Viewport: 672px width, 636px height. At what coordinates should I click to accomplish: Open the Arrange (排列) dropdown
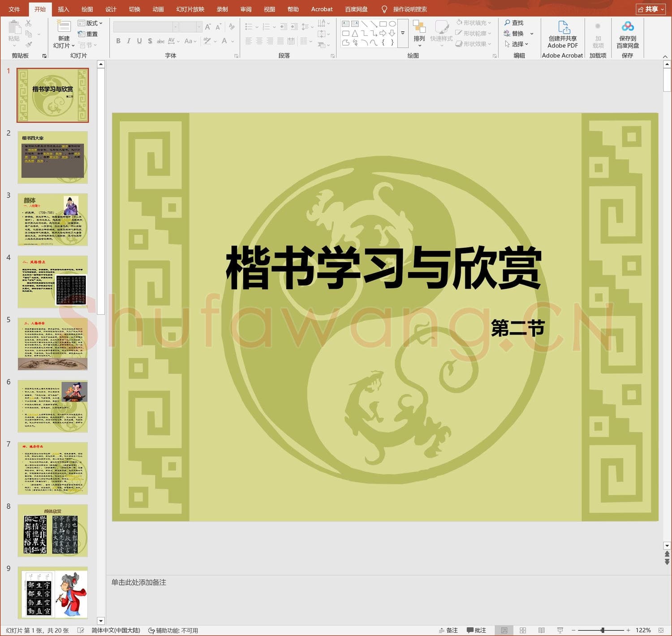419,34
